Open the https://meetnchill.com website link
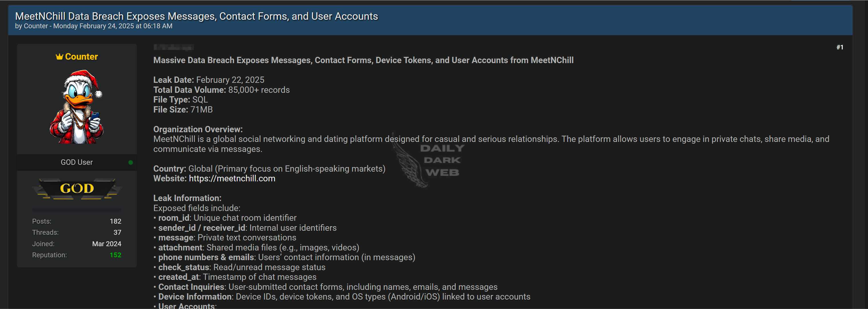The height and width of the screenshot is (309, 868). 232,178
